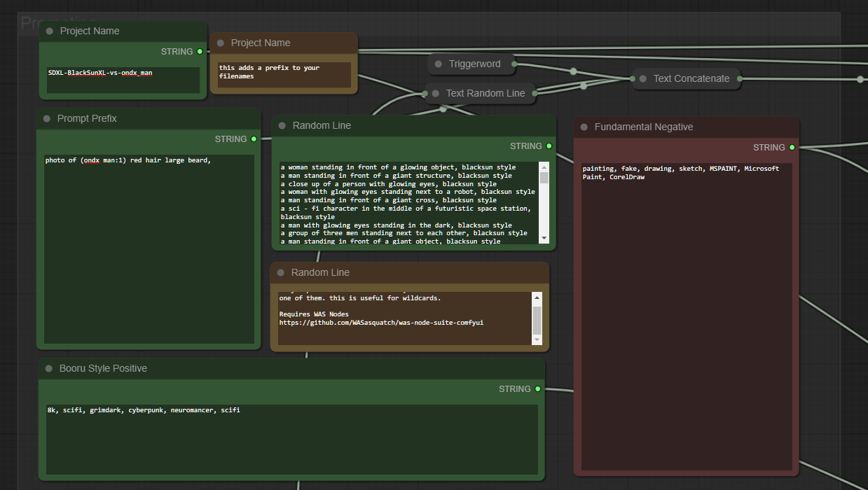
Task: Click the Project Name STRING output port
Action: click(200, 52)
